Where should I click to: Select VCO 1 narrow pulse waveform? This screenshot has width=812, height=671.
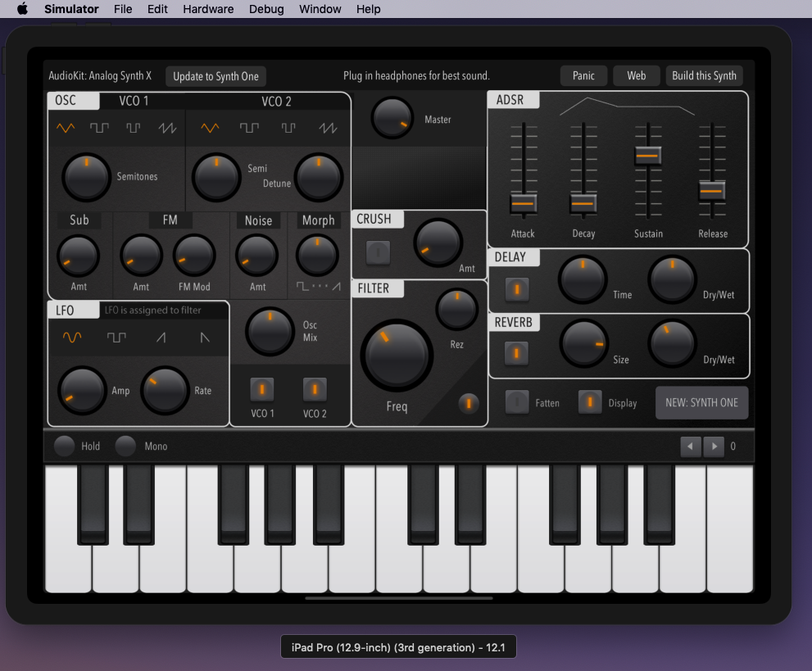(x=133, y=127)
